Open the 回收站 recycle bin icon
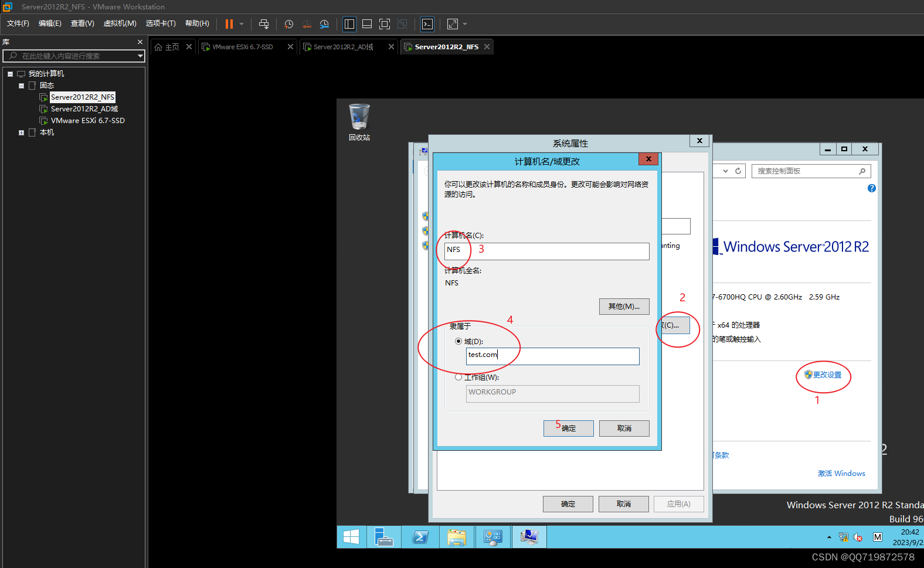 359,123
